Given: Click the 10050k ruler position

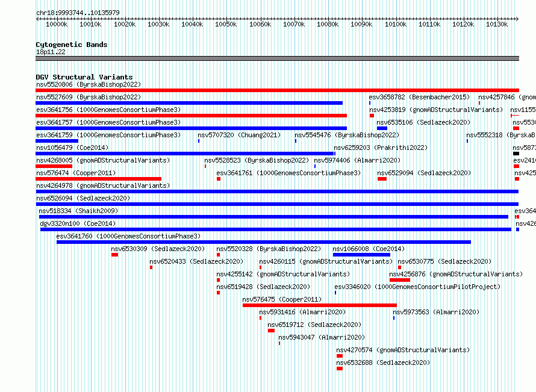Looking at the screenshot, I should (x=226, y=24).
